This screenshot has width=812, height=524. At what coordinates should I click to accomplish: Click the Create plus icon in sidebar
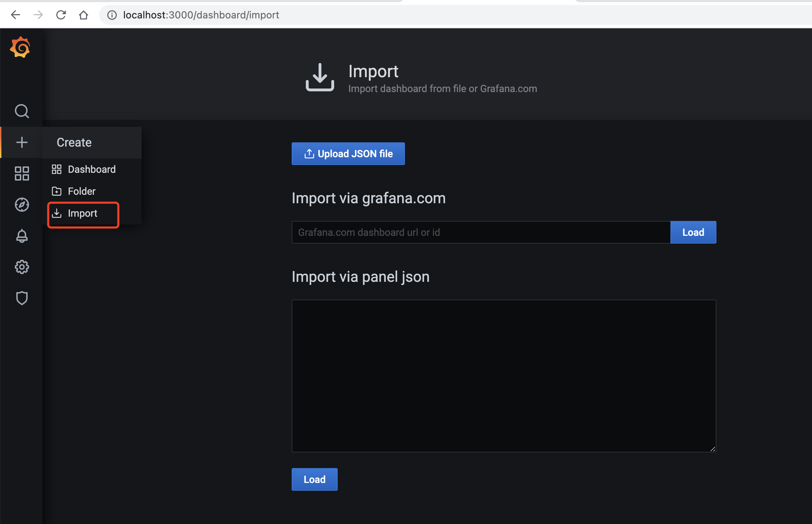[22, 142]
